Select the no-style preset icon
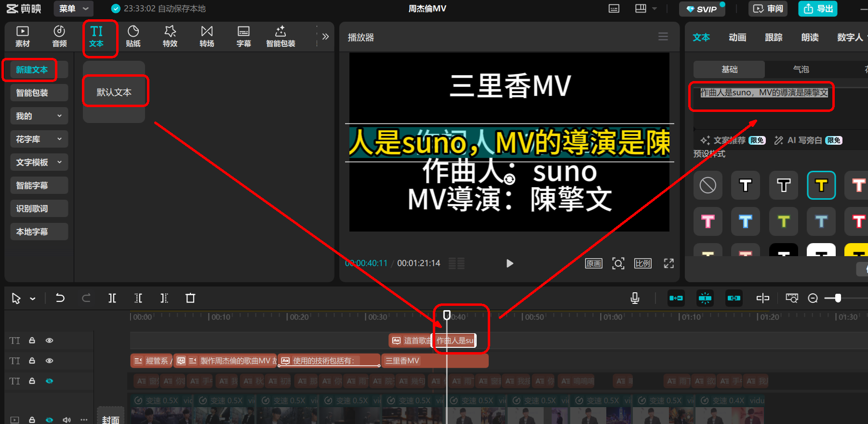The width and height of the screenshot is (868, 424). coord(708,185)
